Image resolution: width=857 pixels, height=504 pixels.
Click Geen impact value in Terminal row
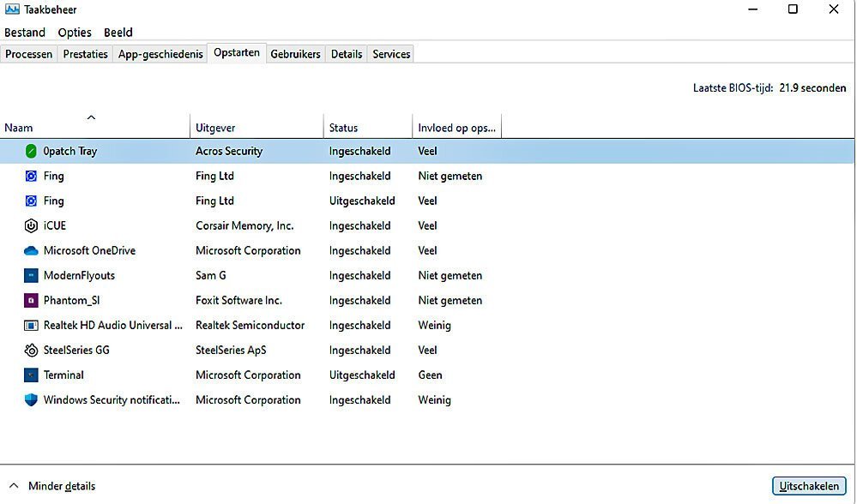pos(430,375)
